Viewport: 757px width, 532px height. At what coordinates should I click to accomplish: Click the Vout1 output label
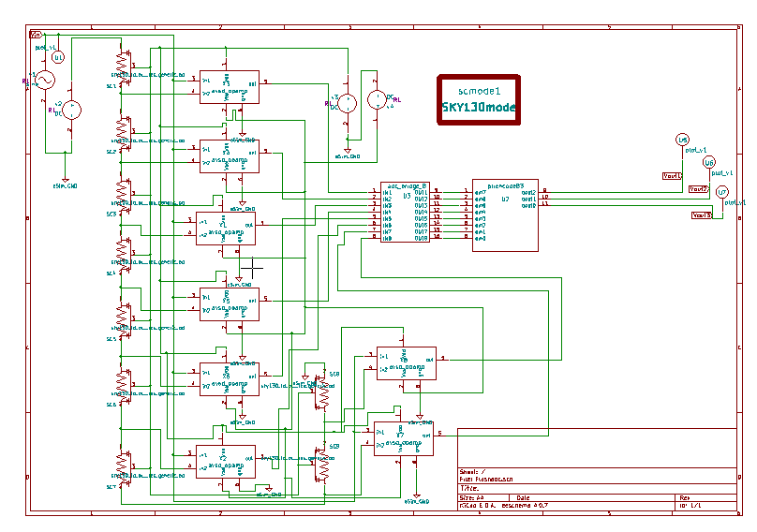tap(672, 176)
